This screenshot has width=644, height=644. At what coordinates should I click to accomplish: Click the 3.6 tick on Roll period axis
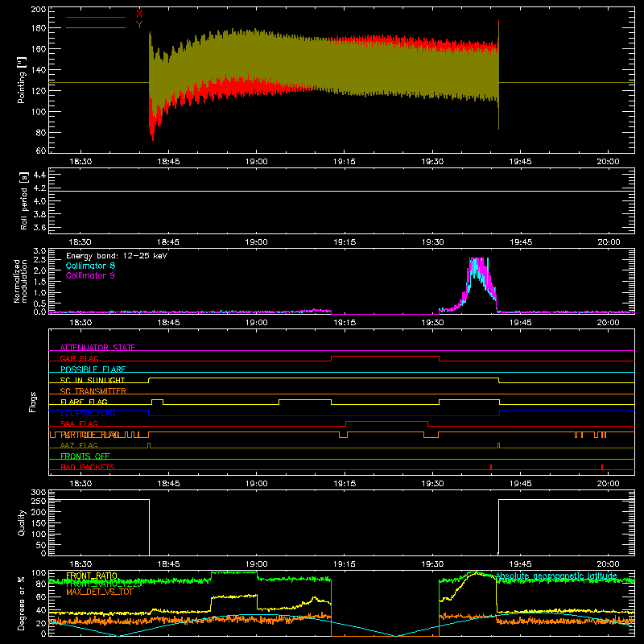click(x=39, y=227)
